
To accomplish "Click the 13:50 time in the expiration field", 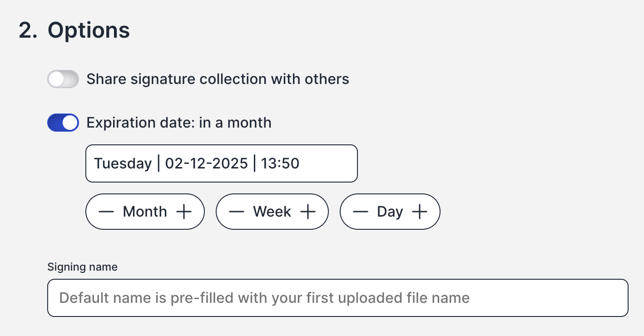I will (280, 163).
